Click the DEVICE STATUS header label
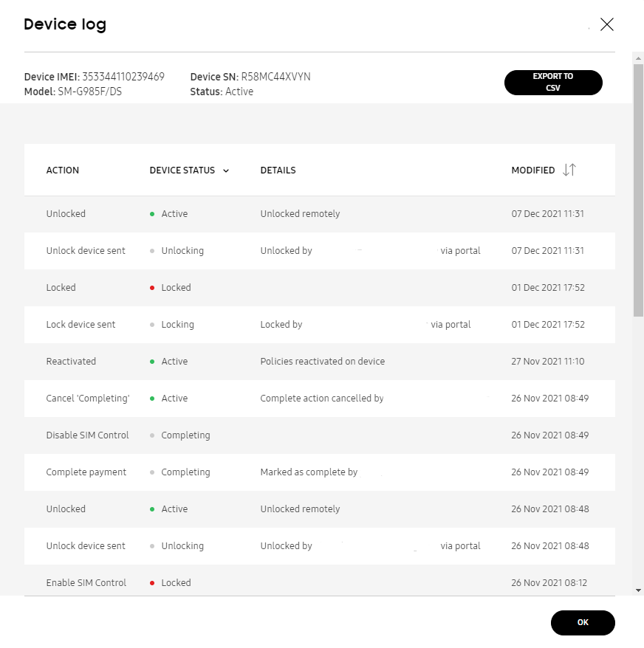The height and width of the screenshot is (648, 644). [x=182, y=170]
